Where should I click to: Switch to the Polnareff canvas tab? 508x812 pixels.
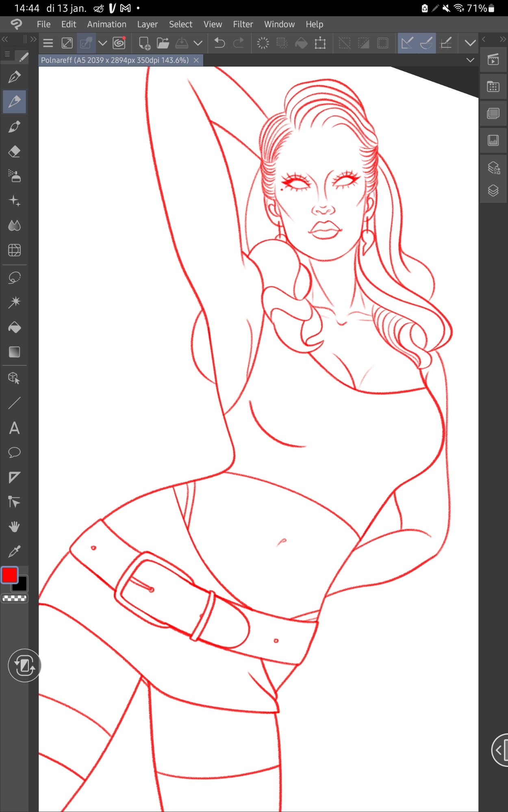point(115,60)
